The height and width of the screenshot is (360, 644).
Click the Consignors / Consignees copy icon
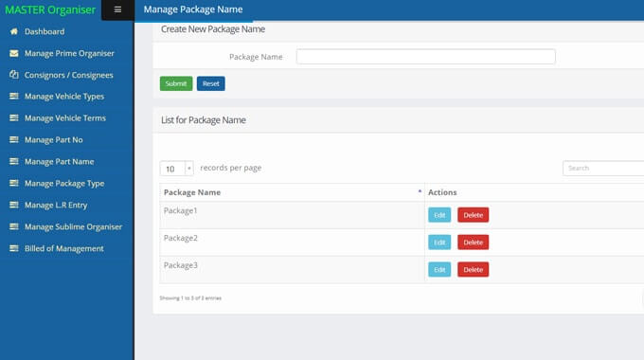(14, 75)
